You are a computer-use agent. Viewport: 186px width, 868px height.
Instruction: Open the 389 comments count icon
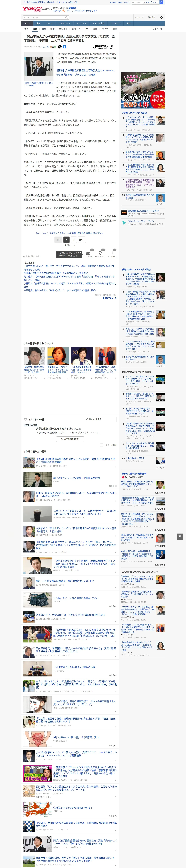coord(46,47)
